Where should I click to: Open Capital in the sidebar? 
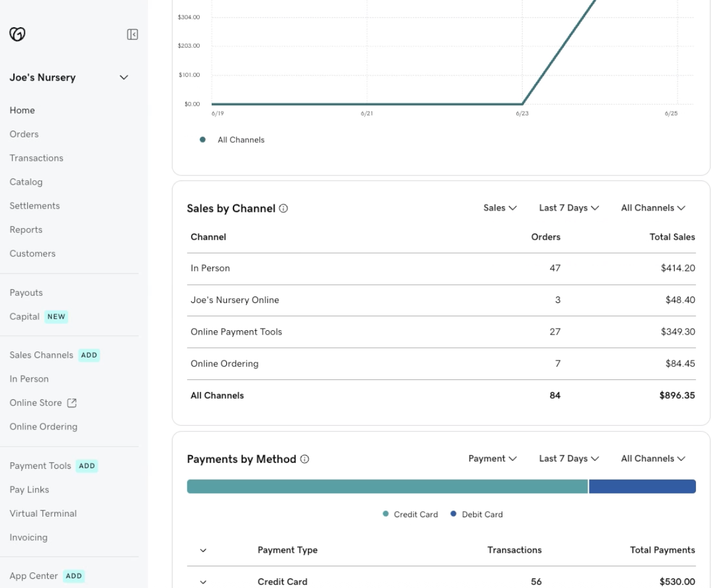tap(24, 316)
